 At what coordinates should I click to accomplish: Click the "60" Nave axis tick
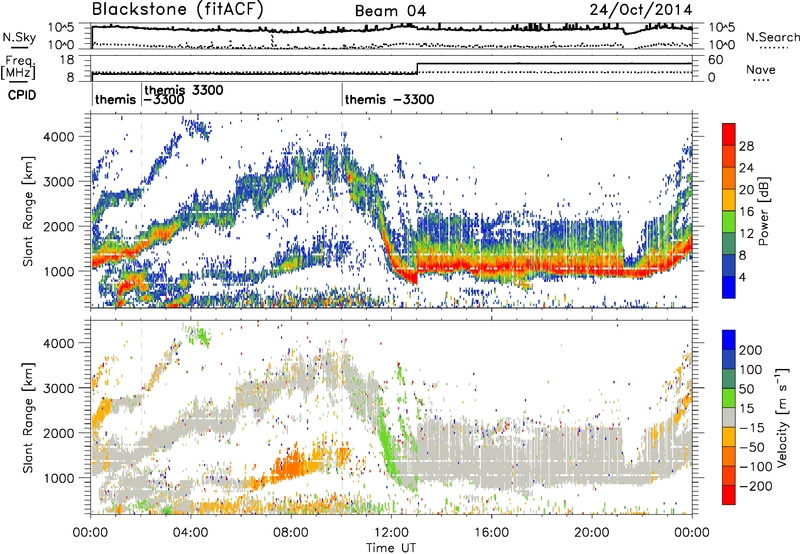(x=716, y=60)
